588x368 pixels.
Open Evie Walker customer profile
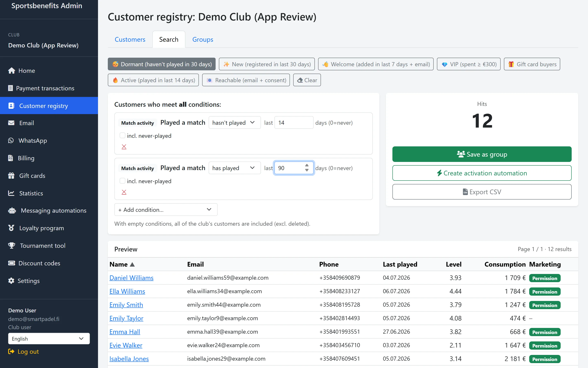tap(126, 345)
